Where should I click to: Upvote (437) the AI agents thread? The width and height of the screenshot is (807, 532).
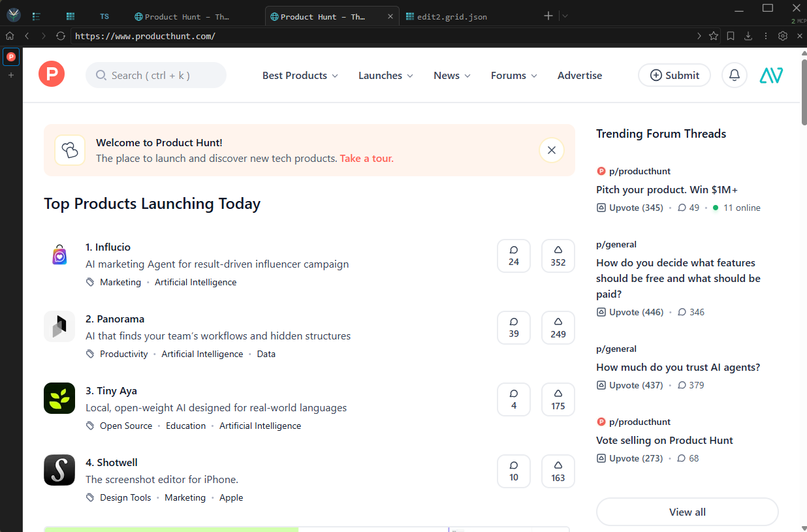pos(629,385)
